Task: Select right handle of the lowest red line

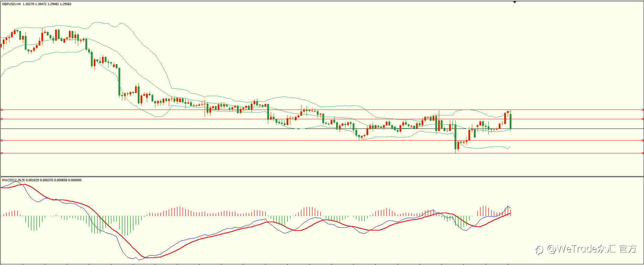Action: click(643, 153)
